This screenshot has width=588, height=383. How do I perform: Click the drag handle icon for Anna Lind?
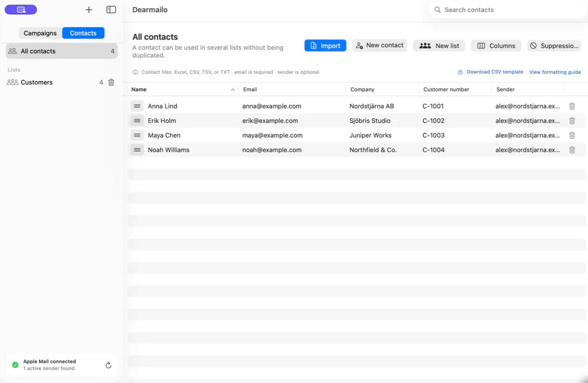pos(137,106)
